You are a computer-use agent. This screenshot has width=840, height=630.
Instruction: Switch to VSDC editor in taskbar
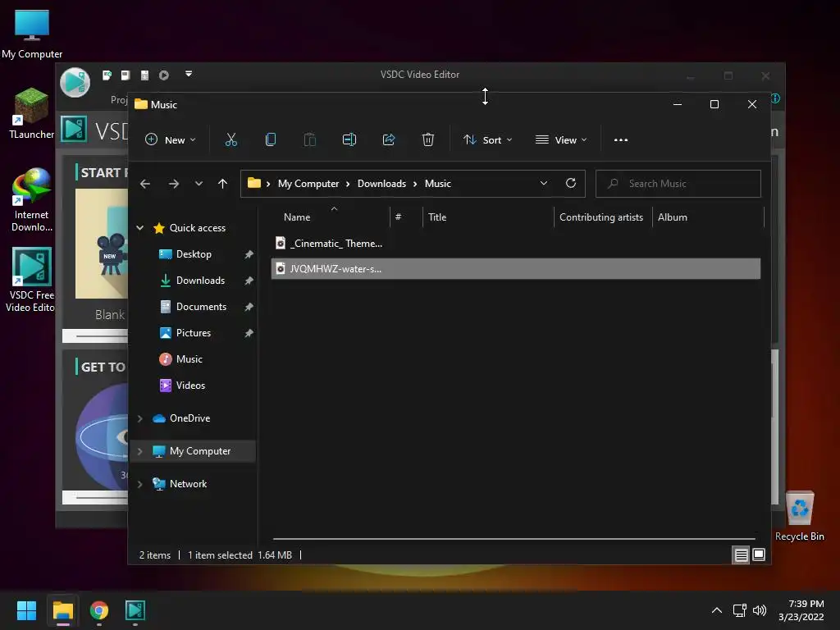coord(135,610)
